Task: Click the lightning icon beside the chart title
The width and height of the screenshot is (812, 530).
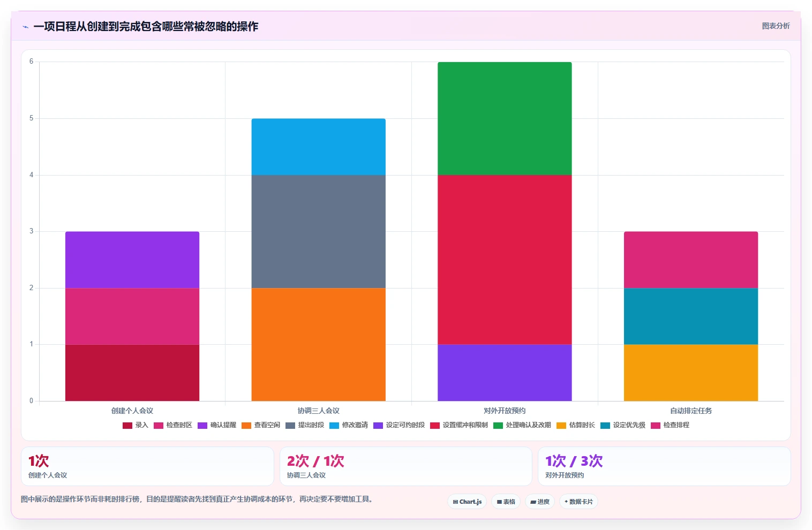Action: [25, 27]
